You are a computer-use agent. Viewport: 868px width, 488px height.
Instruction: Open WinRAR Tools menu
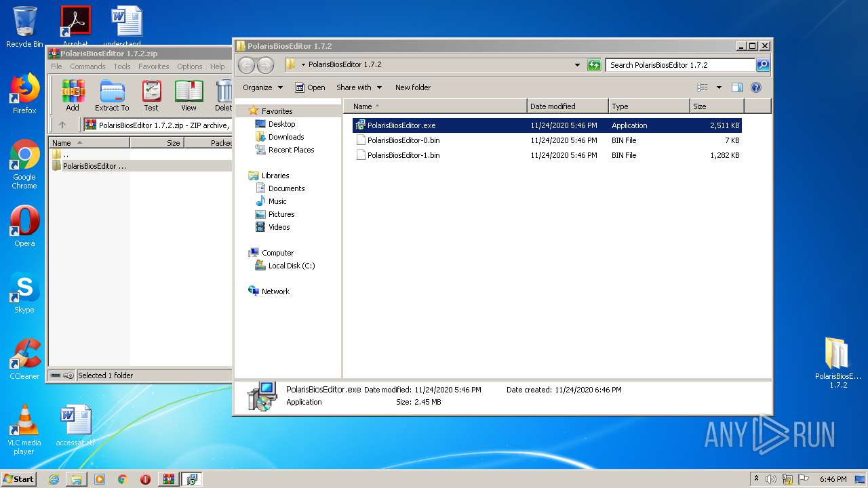(x=122, y=66)
